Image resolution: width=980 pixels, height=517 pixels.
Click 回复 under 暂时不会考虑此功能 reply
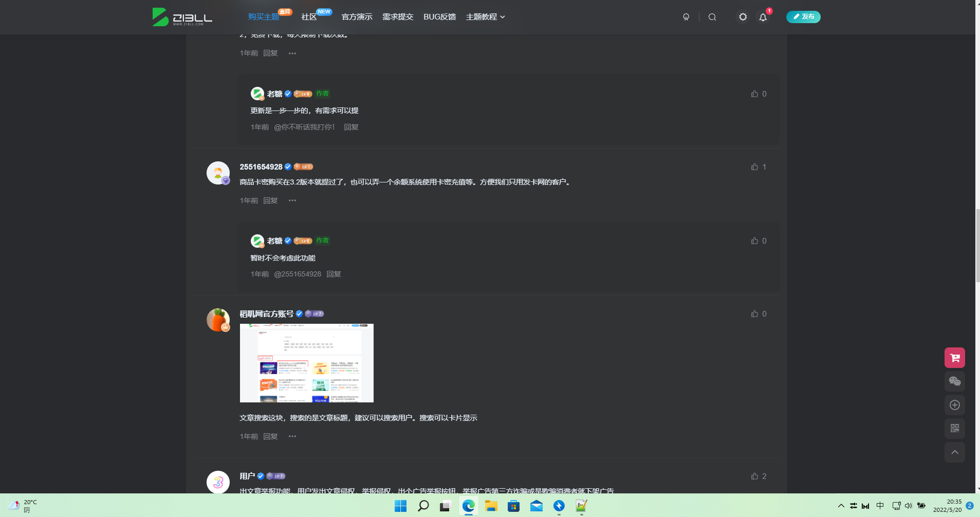[334, 274]
